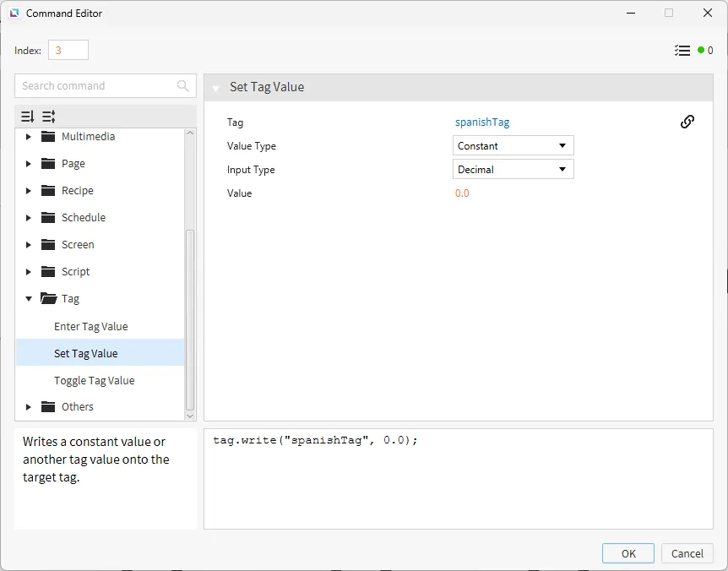Open the checklist icon at top right
728x571 pixels.
point(682,51)
